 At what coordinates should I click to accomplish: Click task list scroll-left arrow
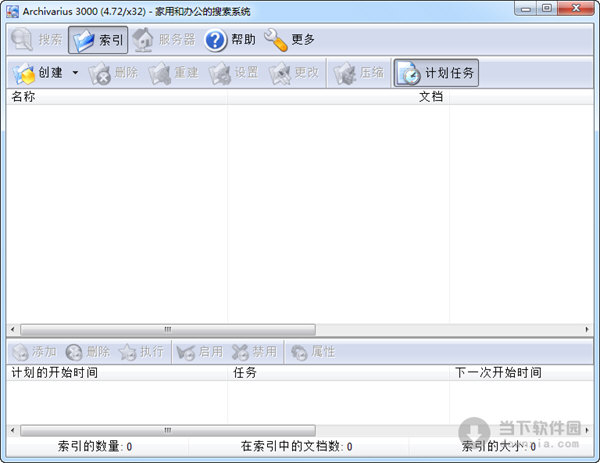pos(13,430)
